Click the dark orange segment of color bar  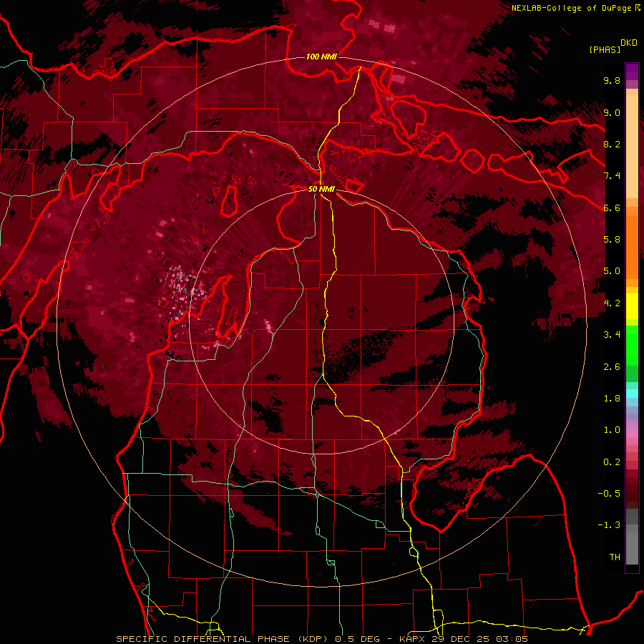point(632,246)
